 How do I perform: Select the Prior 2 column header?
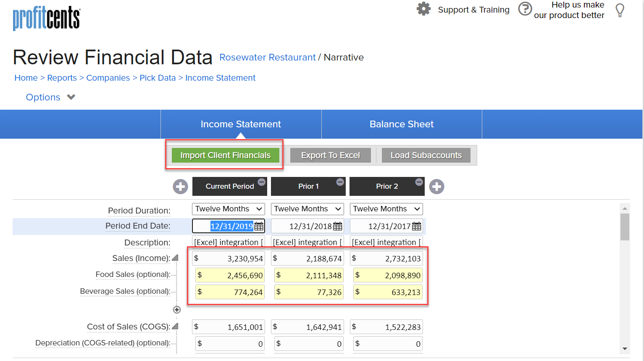[x=387, y=186]
